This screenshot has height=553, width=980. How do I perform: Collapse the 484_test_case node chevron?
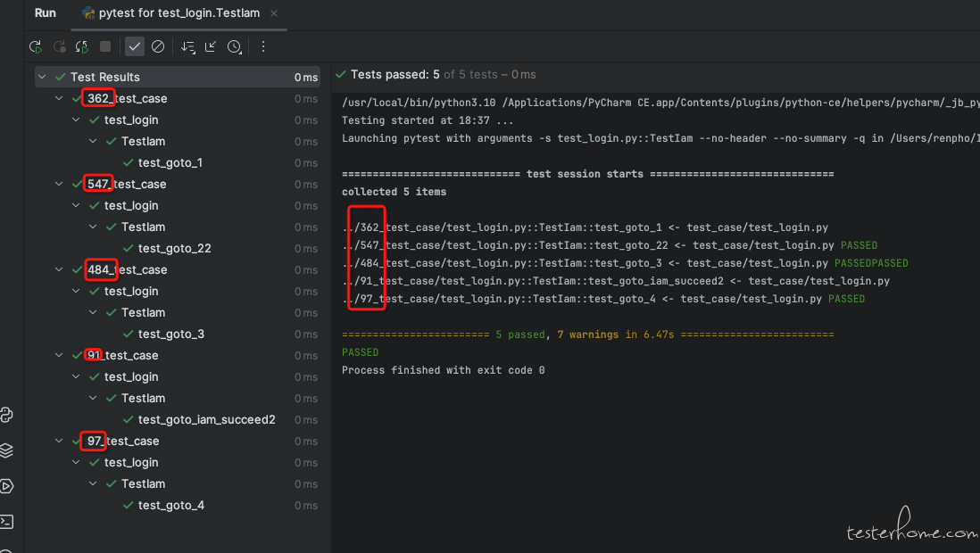click(x=59, y=269)
